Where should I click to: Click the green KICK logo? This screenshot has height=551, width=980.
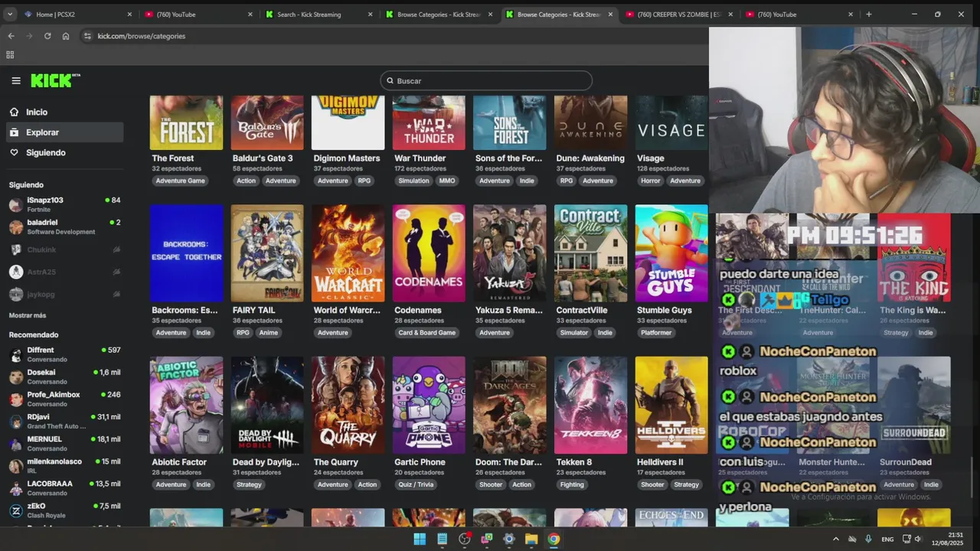(55, 80)
